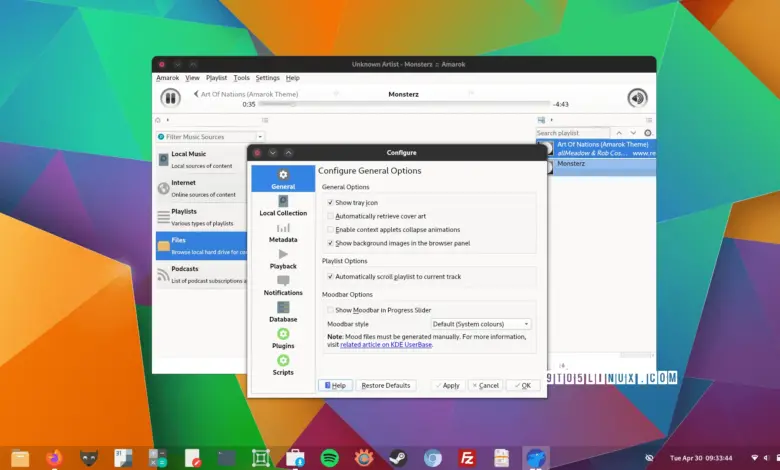Viewport: 780px width, 470px height.
Task: Open the General settings page
Action: pos(283,179)
